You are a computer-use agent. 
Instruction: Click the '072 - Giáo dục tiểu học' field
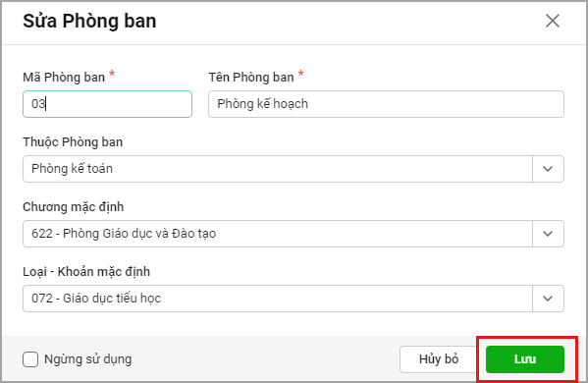coord(278,299)
